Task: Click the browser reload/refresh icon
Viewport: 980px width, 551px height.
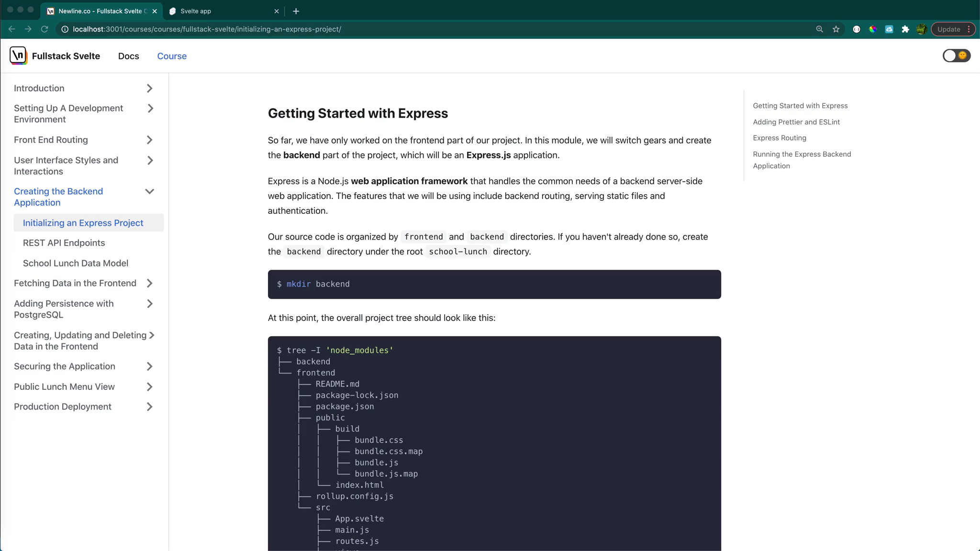Action: [x=45, y=29]
